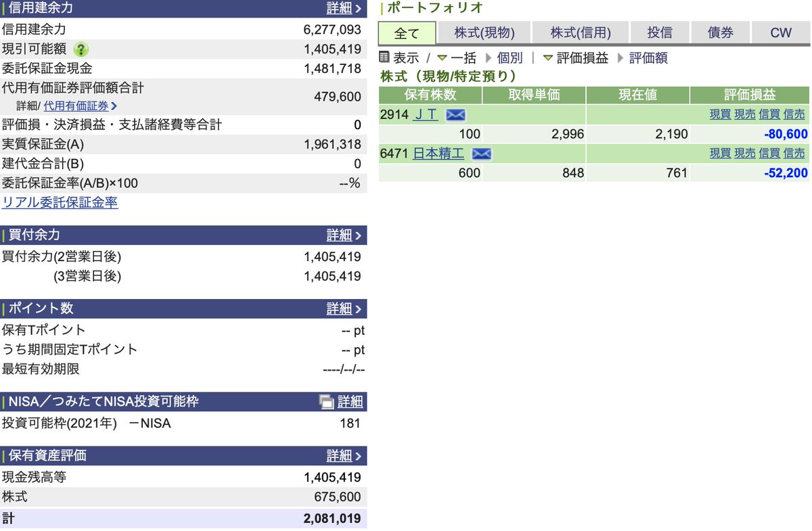Click 日本精工 取得単価 848
Screen dimensions: 812x531
pyautogui.click(x=572, y=173)
